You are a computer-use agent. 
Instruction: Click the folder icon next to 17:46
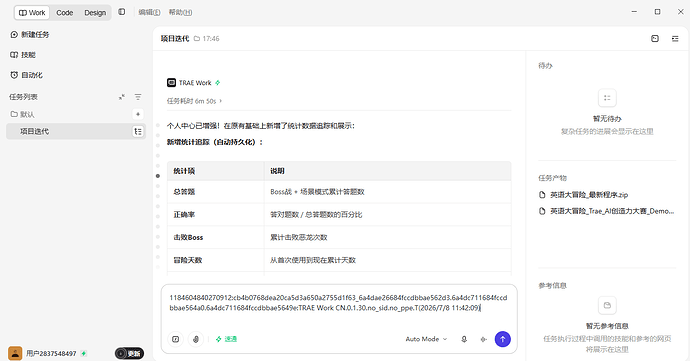(197, 39)
